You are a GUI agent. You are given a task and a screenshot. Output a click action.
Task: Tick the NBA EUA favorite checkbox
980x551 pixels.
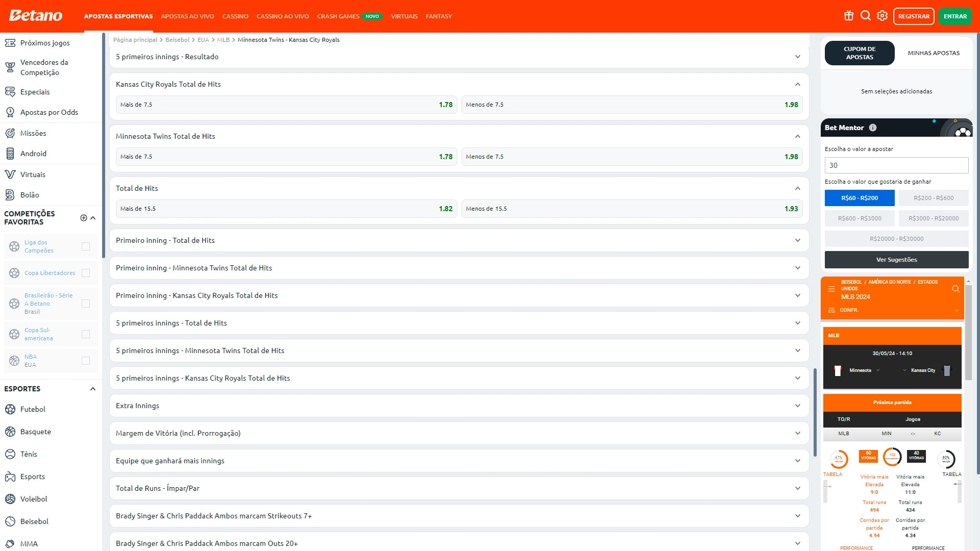click(x=86, y=361)
